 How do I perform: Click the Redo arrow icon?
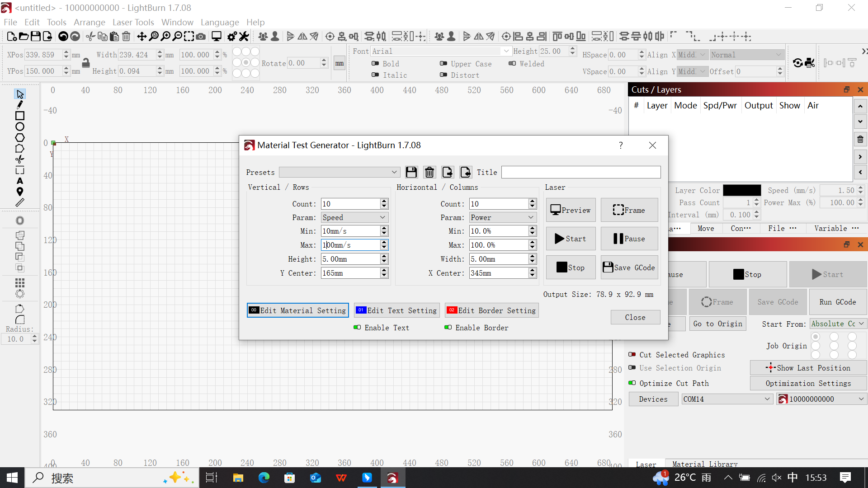point(75,37)
